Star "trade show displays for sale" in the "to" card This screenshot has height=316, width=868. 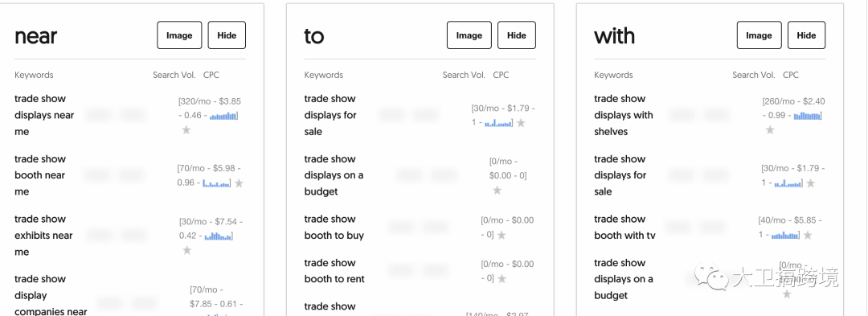(521, 122)
